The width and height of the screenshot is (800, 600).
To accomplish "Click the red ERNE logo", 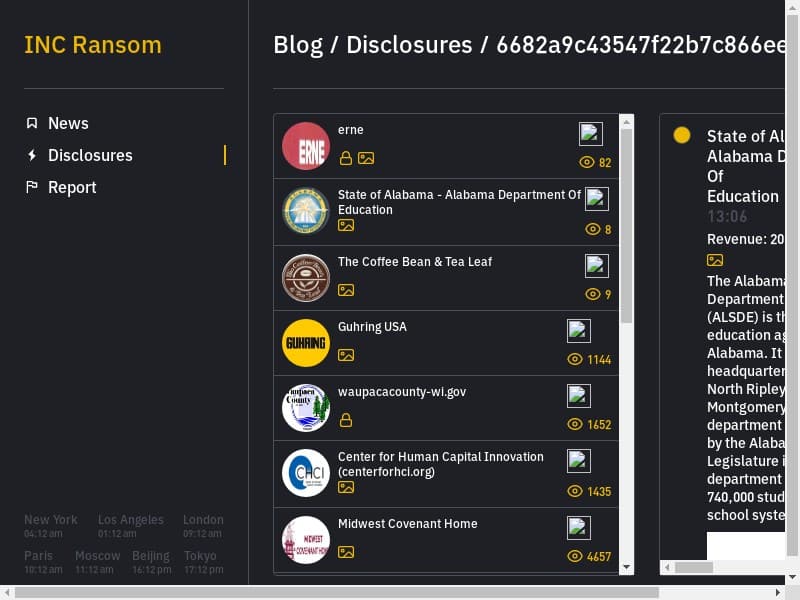I will click(306, 146).
